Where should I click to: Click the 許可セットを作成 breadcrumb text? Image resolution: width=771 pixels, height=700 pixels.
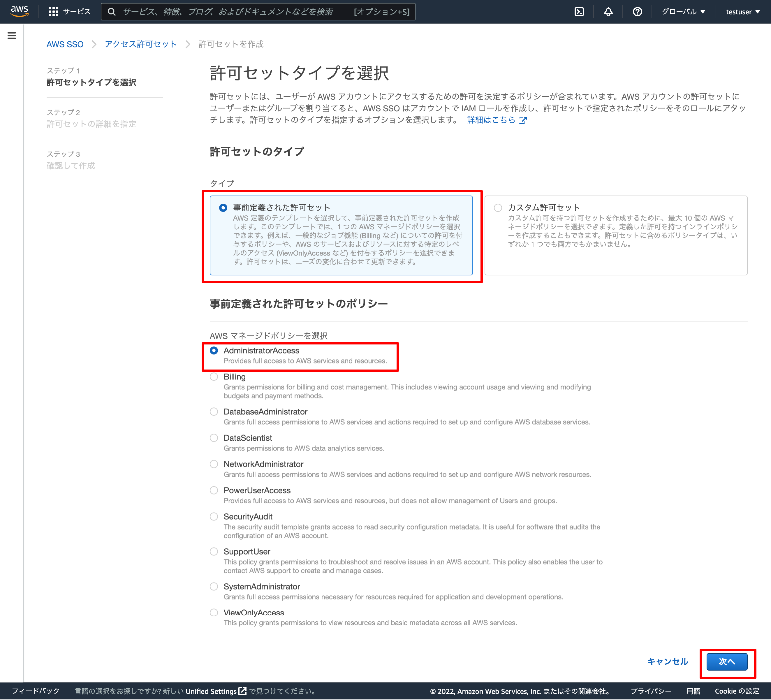pos(231,44)
